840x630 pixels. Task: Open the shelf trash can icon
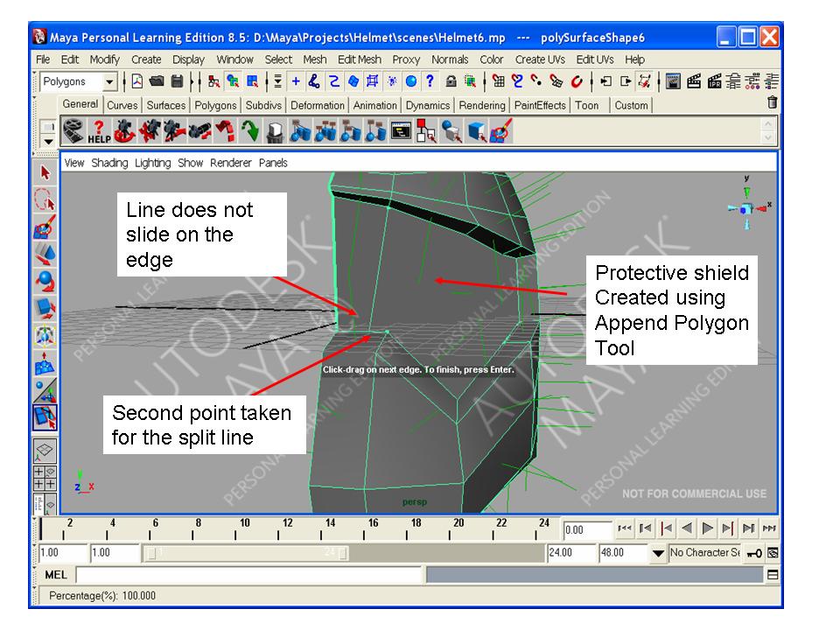(772, 102)
